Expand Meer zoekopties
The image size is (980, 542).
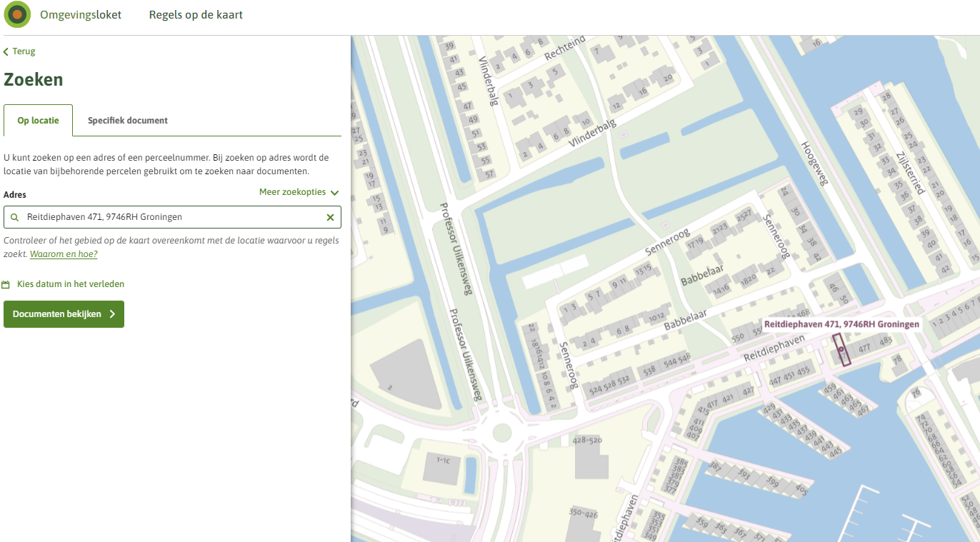pyautogui.click(x=299, y=192)
